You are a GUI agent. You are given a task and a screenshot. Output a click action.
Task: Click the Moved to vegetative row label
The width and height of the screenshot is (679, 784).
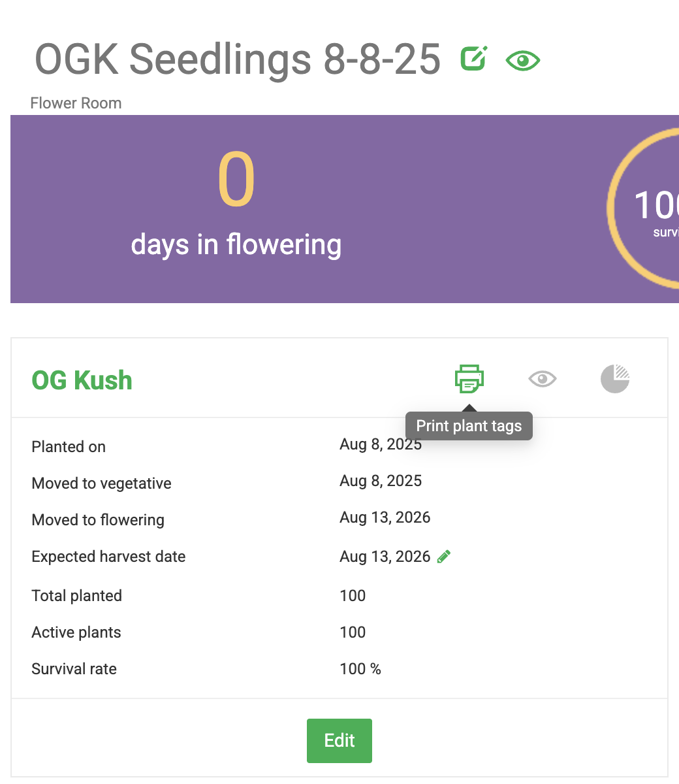(102, 483)
